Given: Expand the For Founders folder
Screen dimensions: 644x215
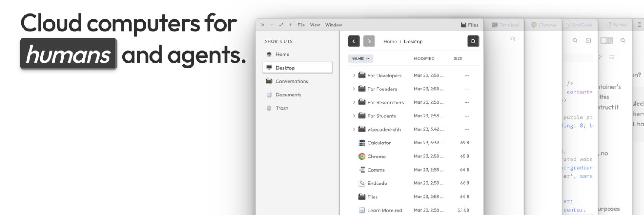Looking at the screenshot, I should coord(354,89).
